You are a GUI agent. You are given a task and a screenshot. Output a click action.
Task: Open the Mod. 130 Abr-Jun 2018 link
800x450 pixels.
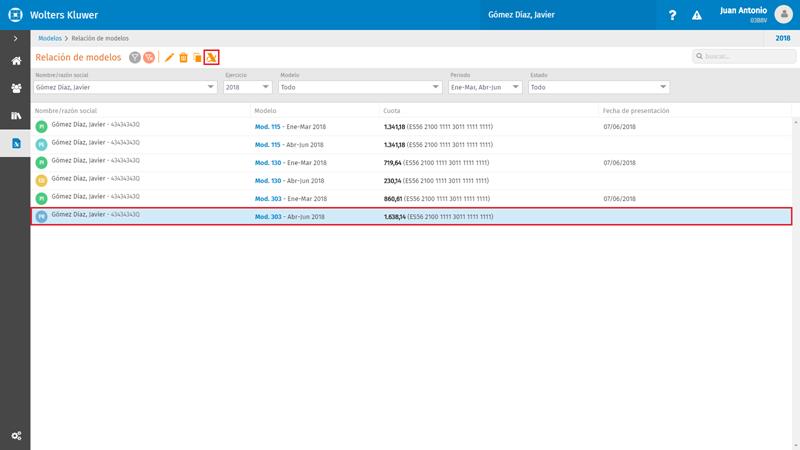(289, 181)
